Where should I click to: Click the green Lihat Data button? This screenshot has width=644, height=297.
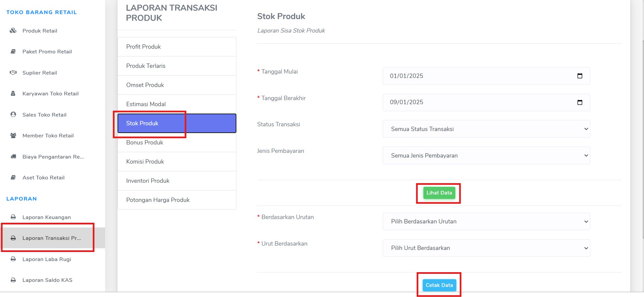coord(439,193)
